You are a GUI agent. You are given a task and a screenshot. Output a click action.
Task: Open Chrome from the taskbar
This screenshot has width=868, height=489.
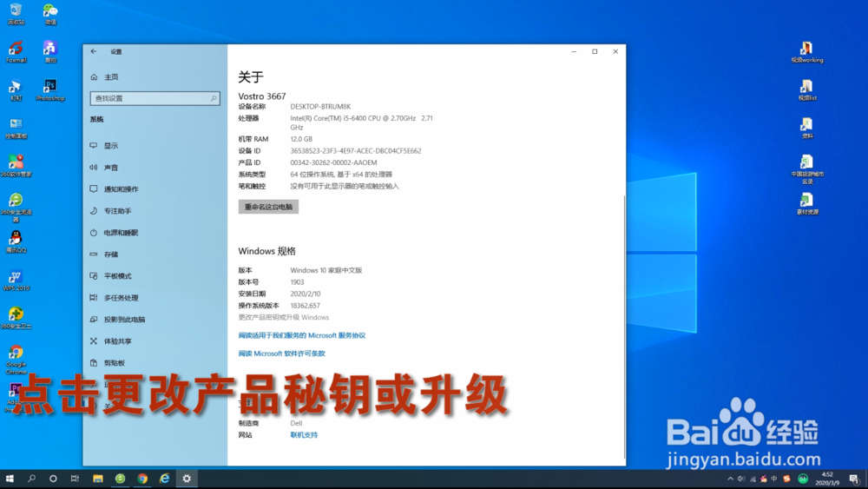pyautogui.click(x=142, y=479)
